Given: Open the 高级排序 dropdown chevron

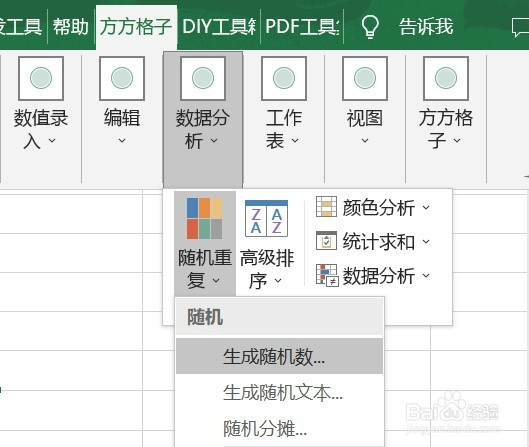Looking at the screenshot, I should [x=278, y=280].
